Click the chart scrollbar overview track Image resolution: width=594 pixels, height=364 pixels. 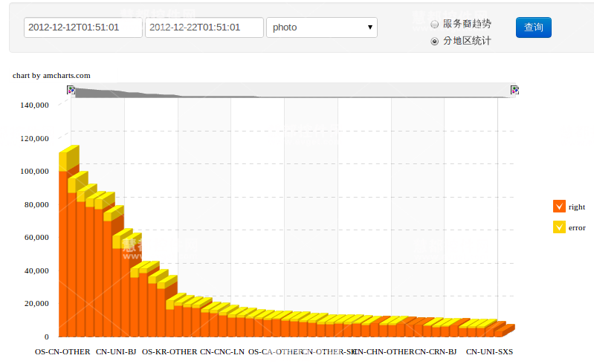coord(292,91)
